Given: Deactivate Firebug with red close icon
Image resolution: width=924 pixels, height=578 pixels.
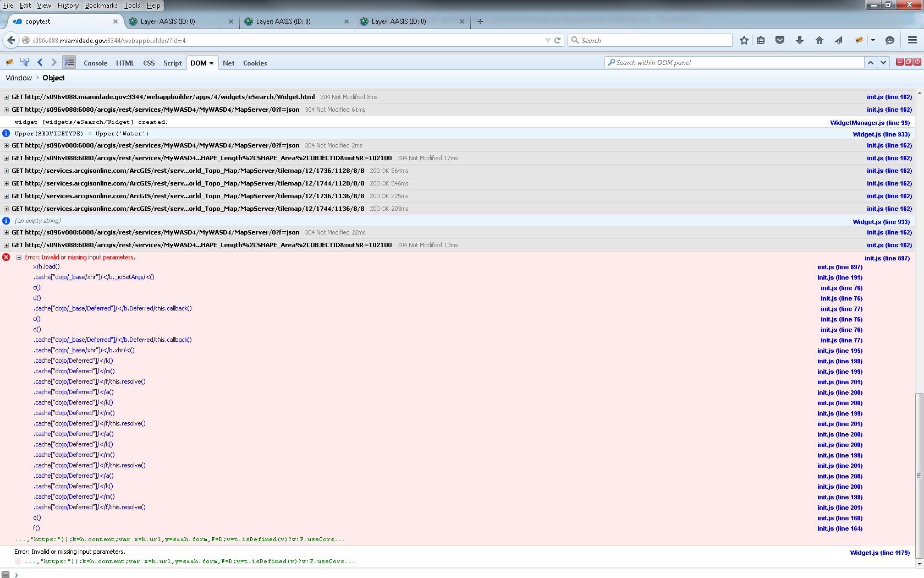Looking at the screenshot, I should click(917, 62).
